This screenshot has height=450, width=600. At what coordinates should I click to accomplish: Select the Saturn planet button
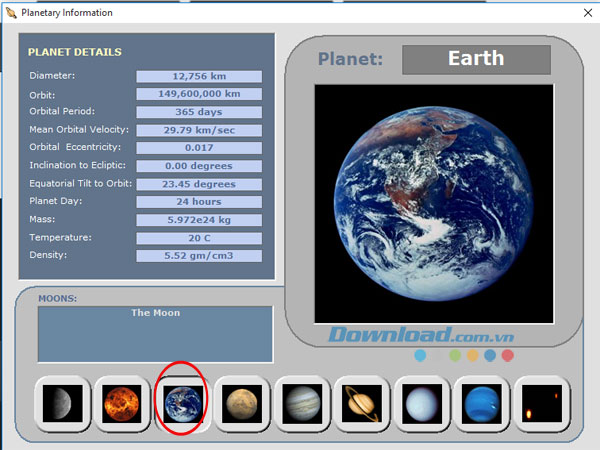[x=362, y=404]
